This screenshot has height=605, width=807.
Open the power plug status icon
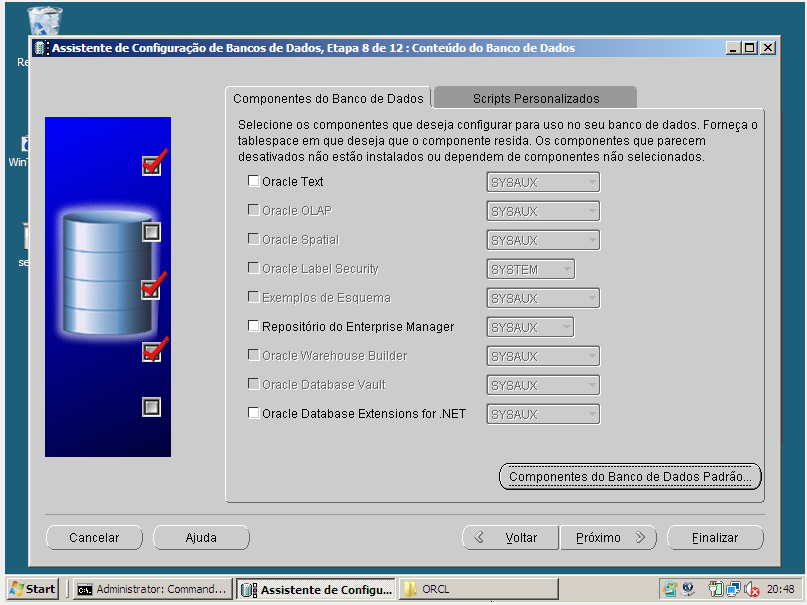[714, 589]
